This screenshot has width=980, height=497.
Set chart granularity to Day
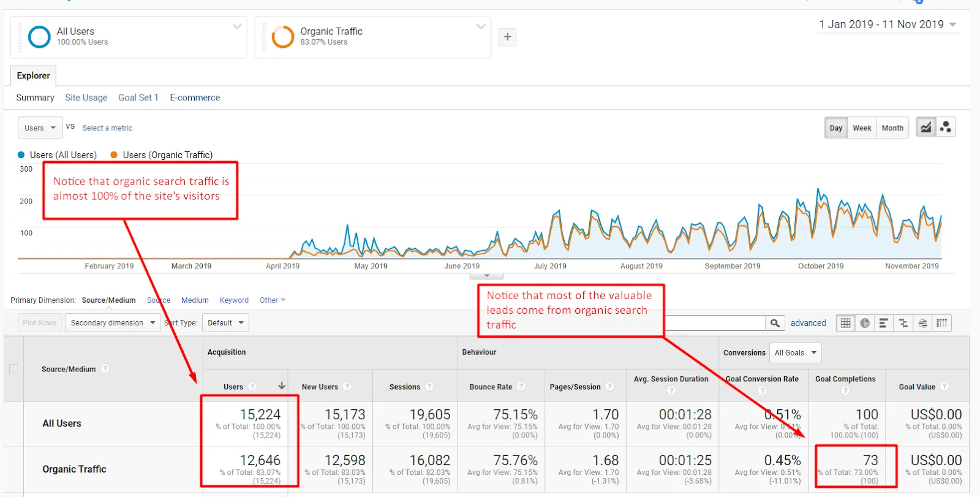[x=836, y=128]
